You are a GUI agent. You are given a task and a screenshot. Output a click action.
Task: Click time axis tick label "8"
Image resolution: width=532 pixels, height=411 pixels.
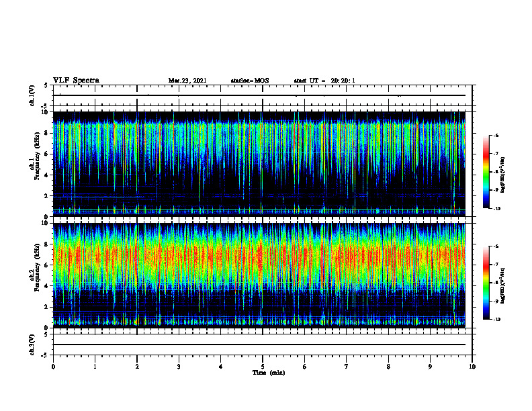pos(388,367)
